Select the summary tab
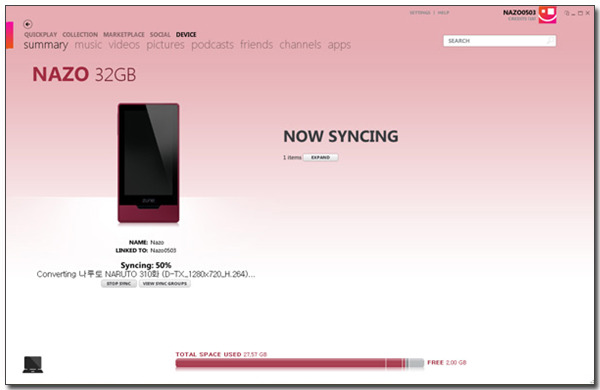The width and height of the screenshot is (600, 390). point(46,45)
